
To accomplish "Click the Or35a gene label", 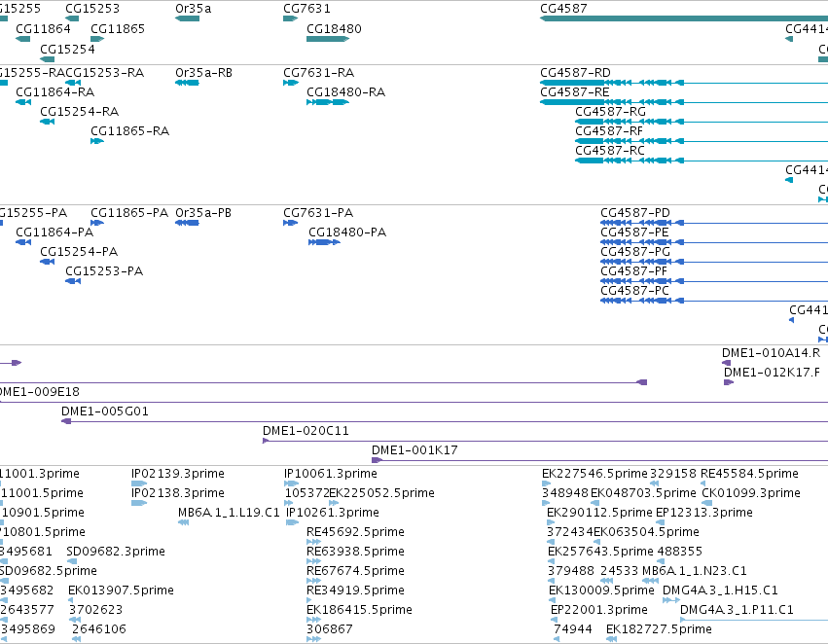I will (193, 9).
